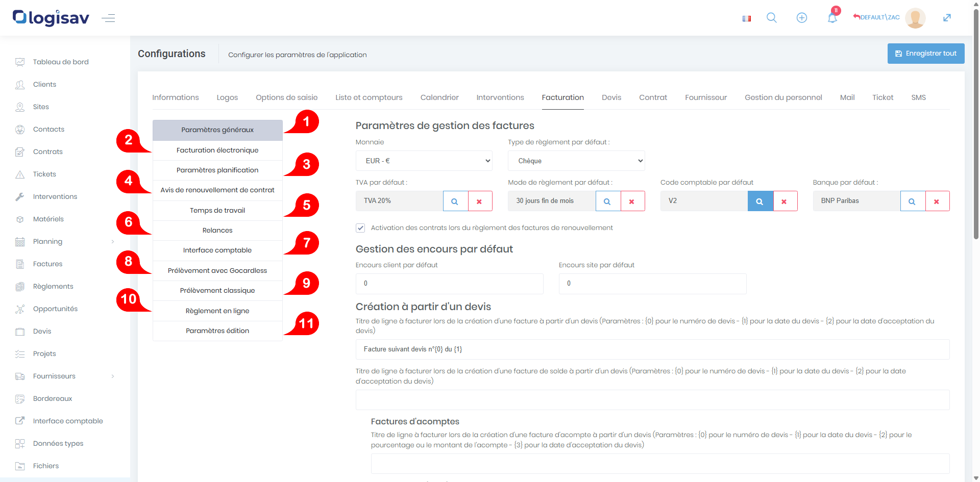Search for a default TVA value

455,201
